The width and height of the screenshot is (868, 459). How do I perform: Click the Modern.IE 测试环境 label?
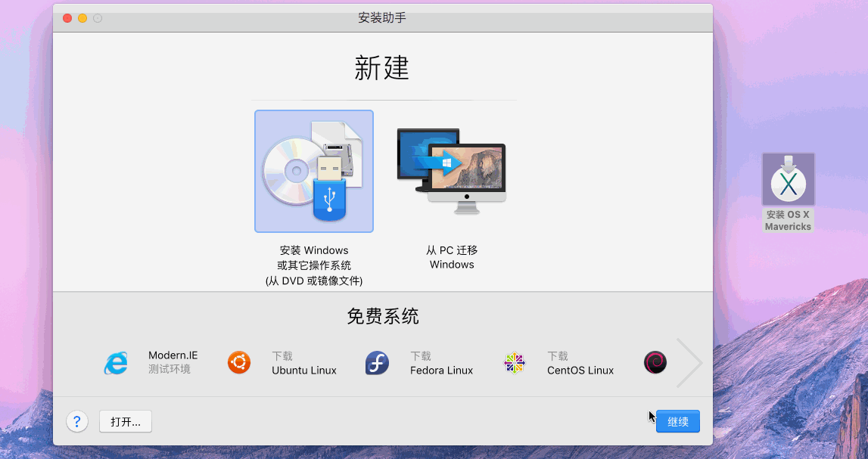pos(173,362)
